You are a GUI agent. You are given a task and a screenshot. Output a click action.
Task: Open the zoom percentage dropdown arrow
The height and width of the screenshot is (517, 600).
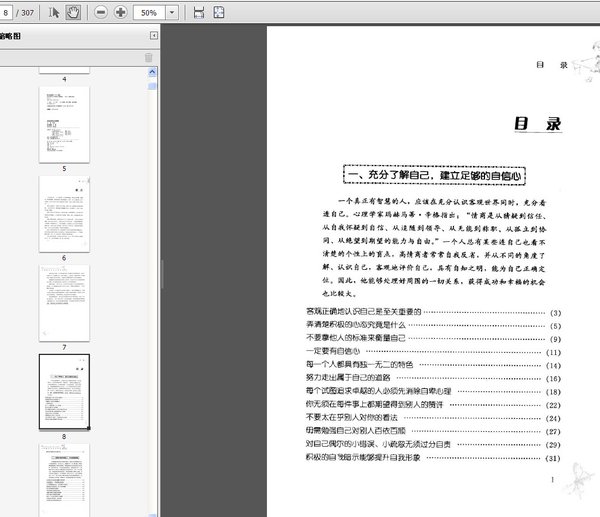(x=172, y=13)
